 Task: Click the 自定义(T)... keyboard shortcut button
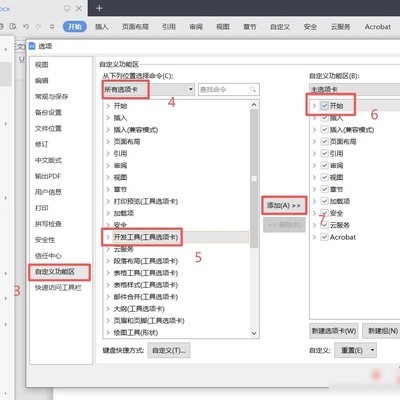169,350
